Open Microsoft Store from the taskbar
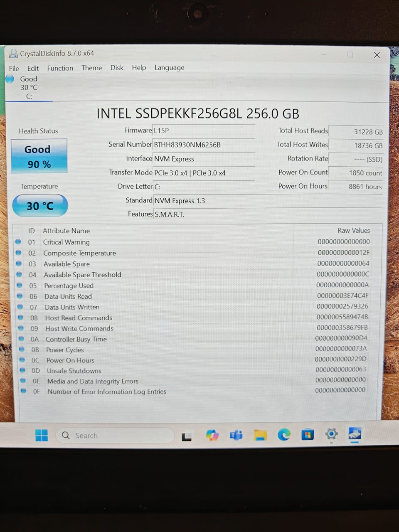The image size is (399, 532). coord(308,435)
